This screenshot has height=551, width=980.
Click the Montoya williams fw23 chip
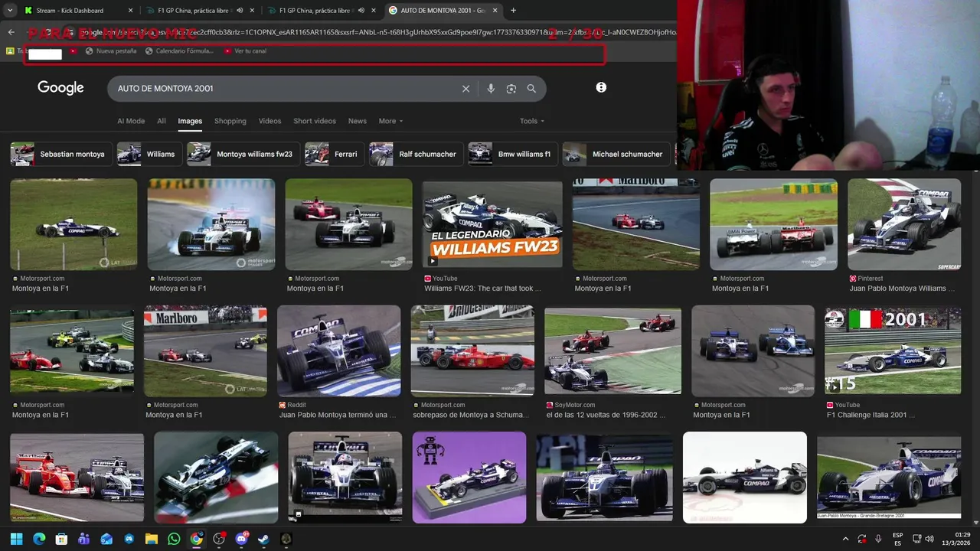pos(243,154)
